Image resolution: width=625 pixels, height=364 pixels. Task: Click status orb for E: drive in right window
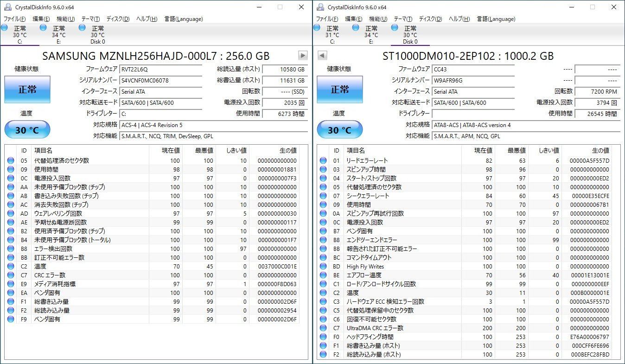(x=356, y=28)
